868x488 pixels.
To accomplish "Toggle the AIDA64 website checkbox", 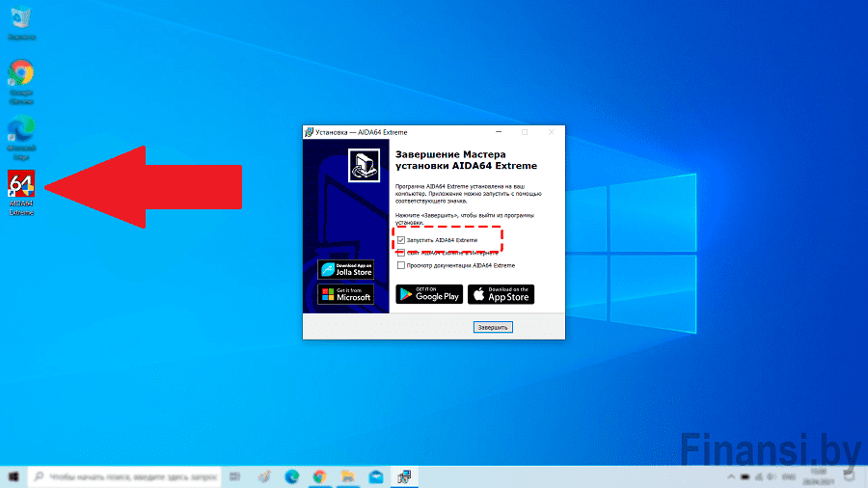I will point(401,253).
